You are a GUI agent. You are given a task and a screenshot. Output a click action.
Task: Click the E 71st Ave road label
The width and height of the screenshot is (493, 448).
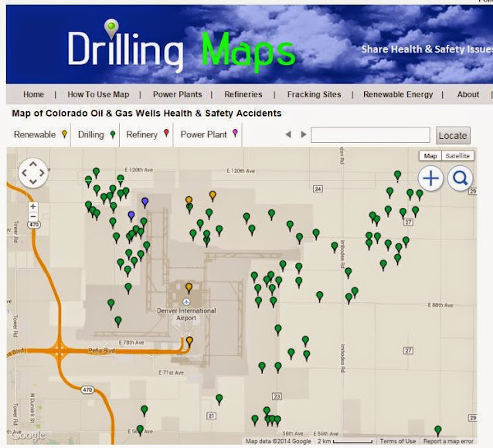tap(171, 372)
